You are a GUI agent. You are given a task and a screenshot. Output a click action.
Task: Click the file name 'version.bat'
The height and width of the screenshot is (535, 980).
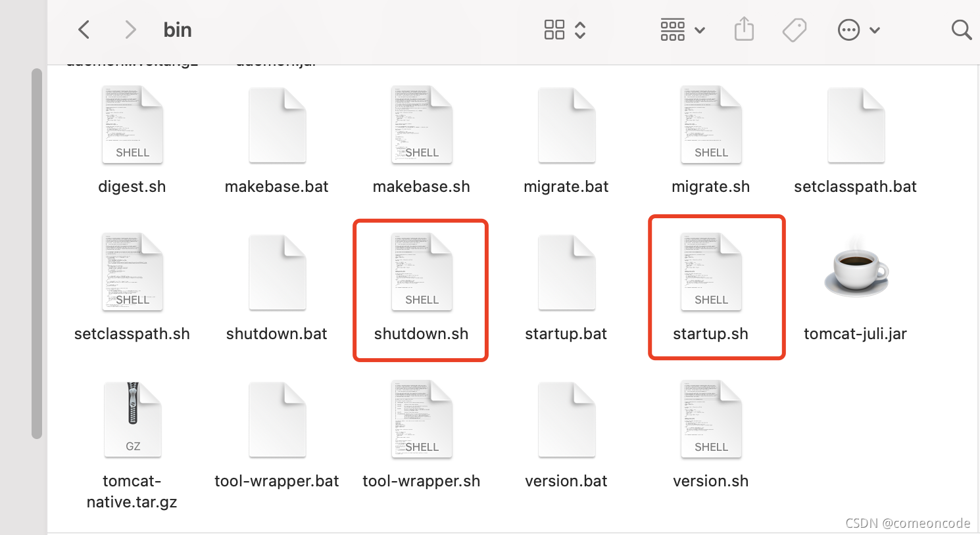click(x=566, y=481)
